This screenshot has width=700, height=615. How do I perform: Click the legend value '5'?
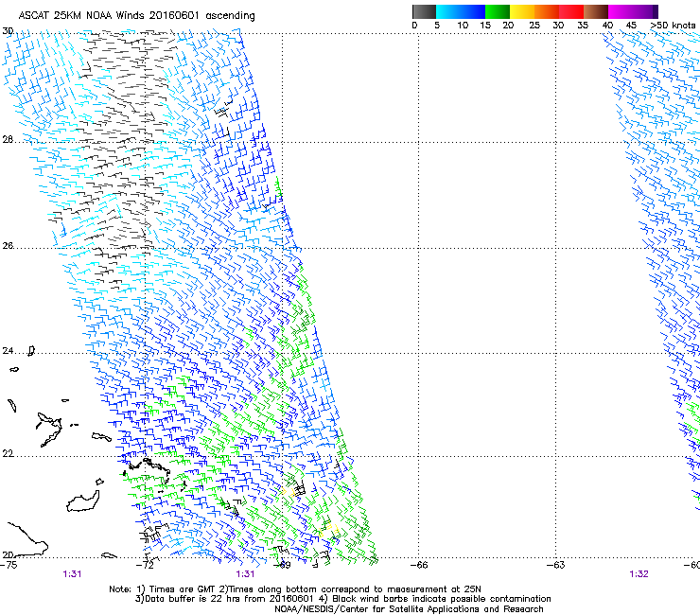point(437,26)
